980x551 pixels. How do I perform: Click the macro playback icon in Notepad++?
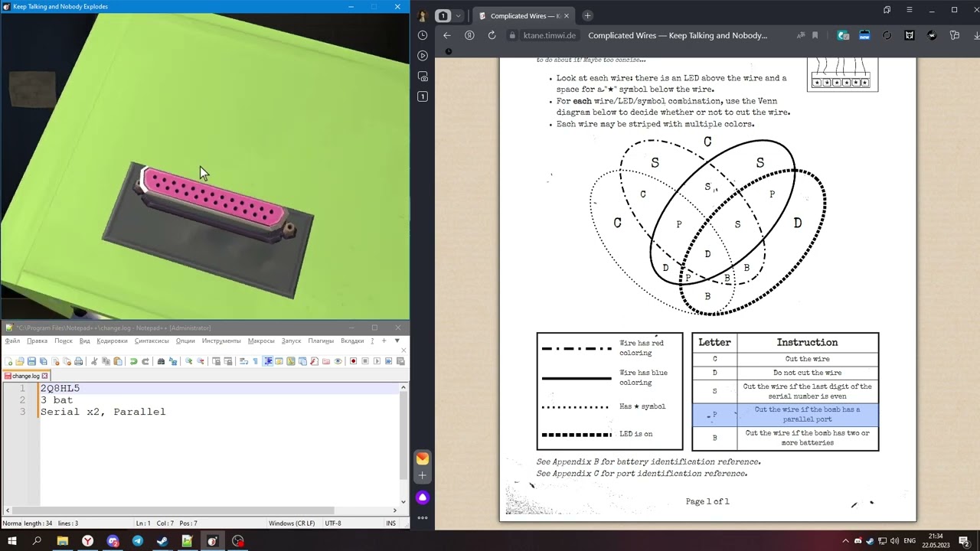377,361
